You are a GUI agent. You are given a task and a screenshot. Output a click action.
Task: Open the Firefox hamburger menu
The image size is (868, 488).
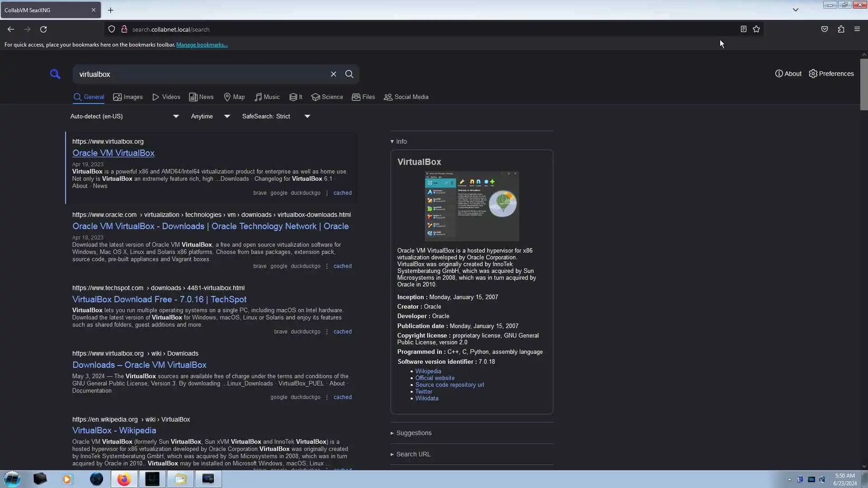pyautogui.click(x=857, y=29)
